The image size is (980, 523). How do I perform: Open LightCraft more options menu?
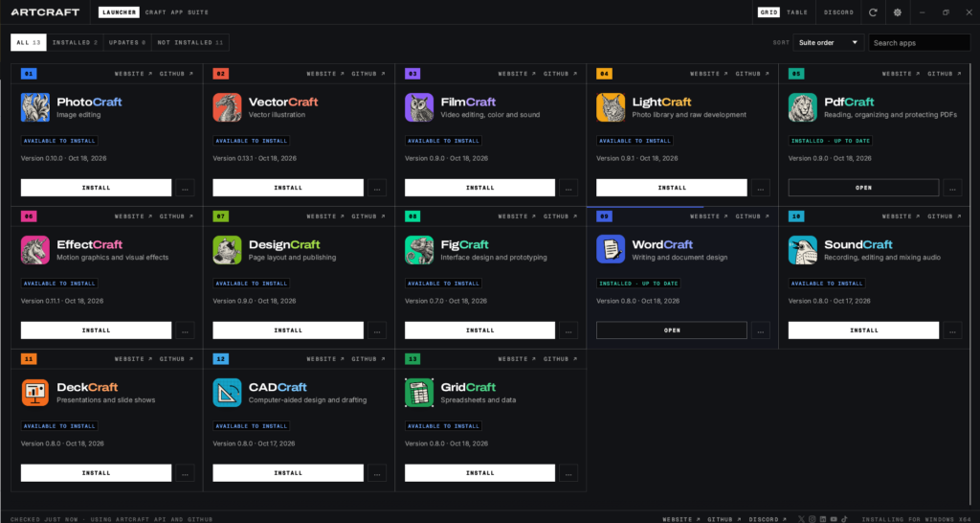pyautogui.click(x=760, y=188)
